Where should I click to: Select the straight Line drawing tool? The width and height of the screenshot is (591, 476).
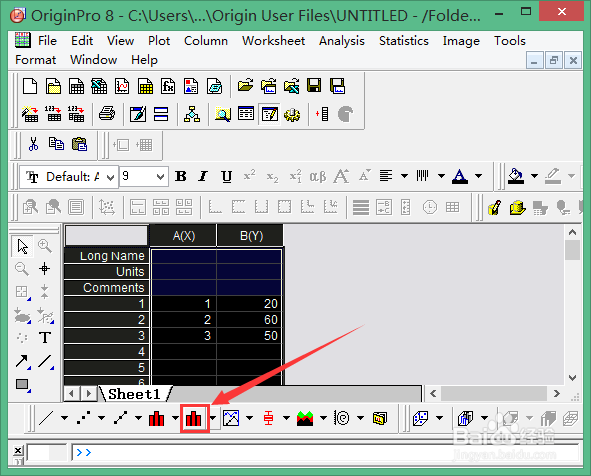(x=45, y=361)
